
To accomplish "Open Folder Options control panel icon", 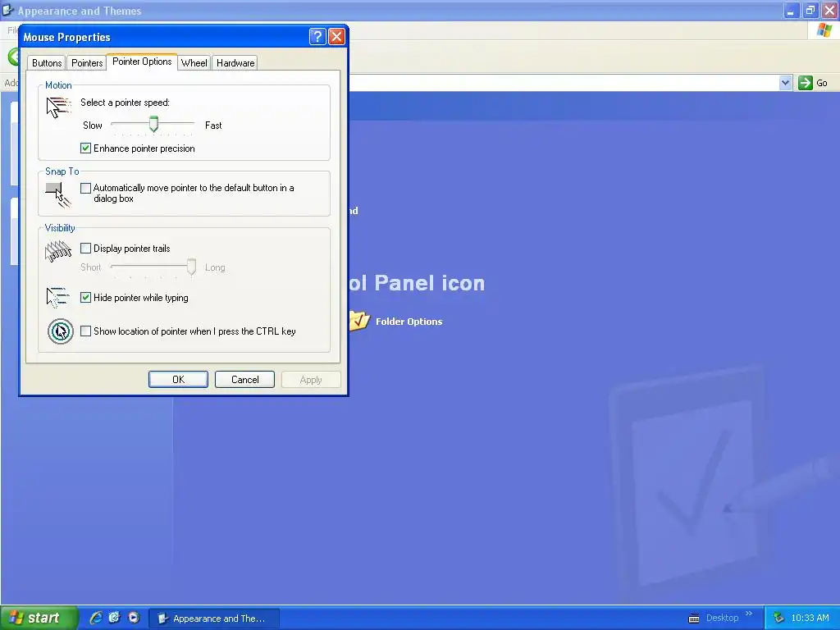I will (359, 321).
